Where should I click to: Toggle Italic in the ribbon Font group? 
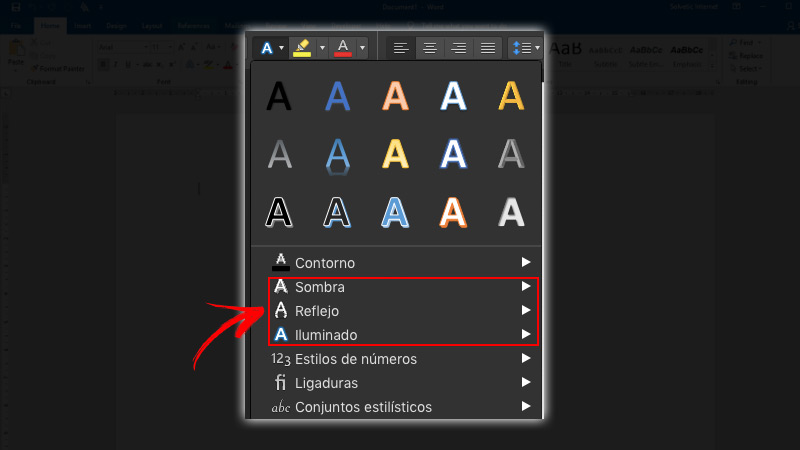pos(116,65)
